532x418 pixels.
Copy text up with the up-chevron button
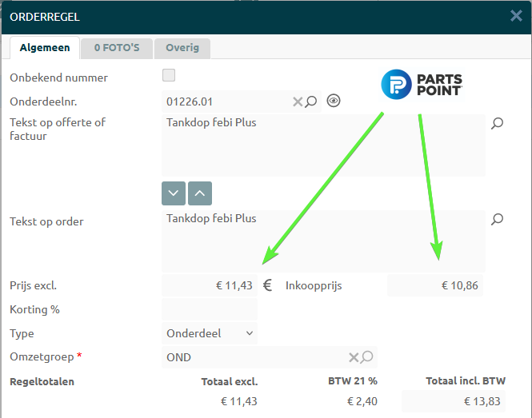pyautogui.click(x=200, y=193)
